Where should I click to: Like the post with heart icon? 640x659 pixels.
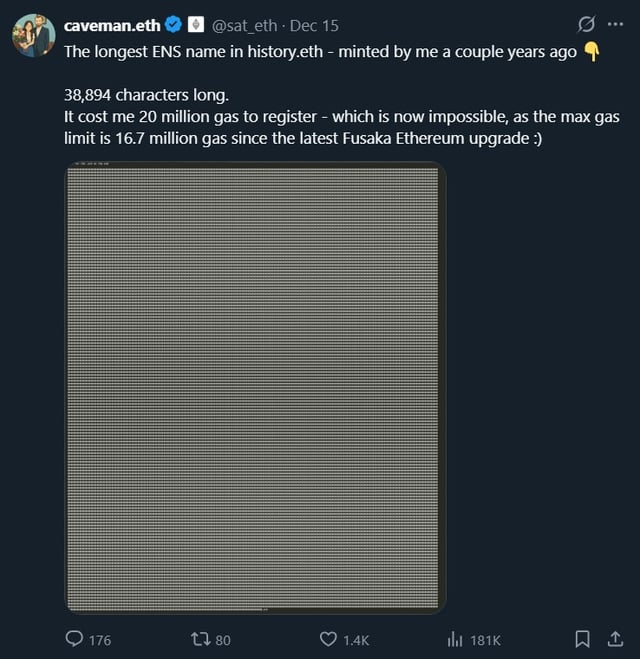pyautogui.click(x=329, y=639)
